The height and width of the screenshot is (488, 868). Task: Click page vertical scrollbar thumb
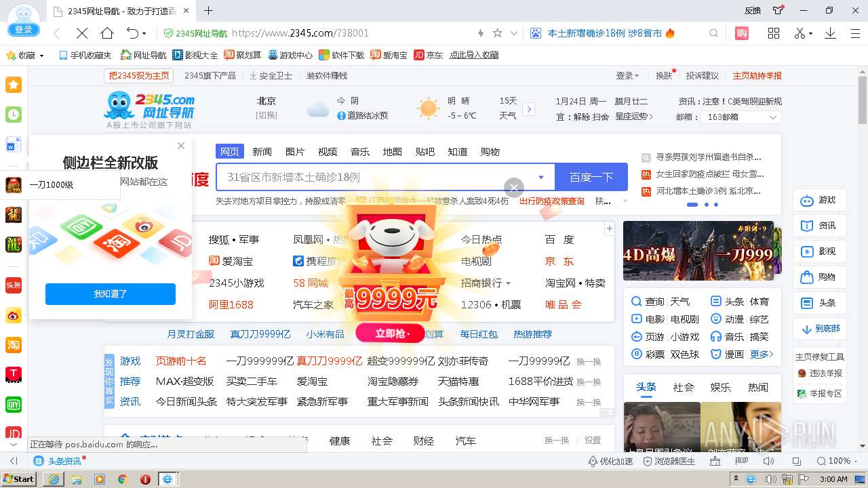coord(863,100)
